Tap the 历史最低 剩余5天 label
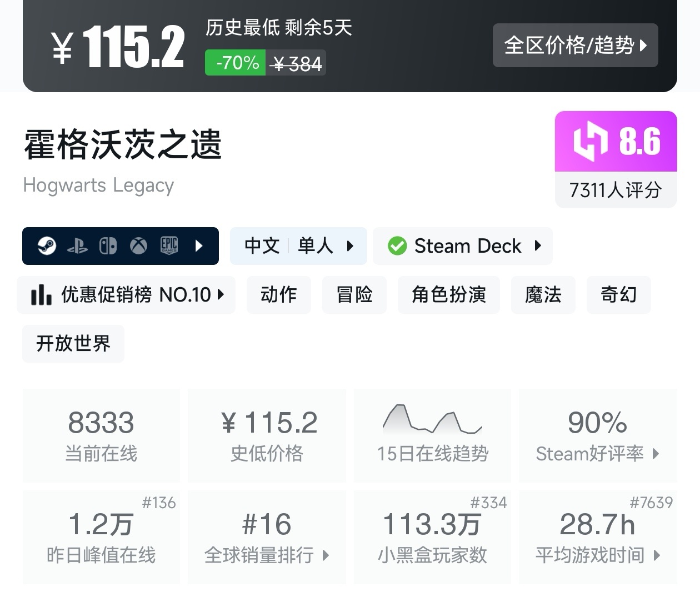700x592 pixels. click(x=279, y=28)
